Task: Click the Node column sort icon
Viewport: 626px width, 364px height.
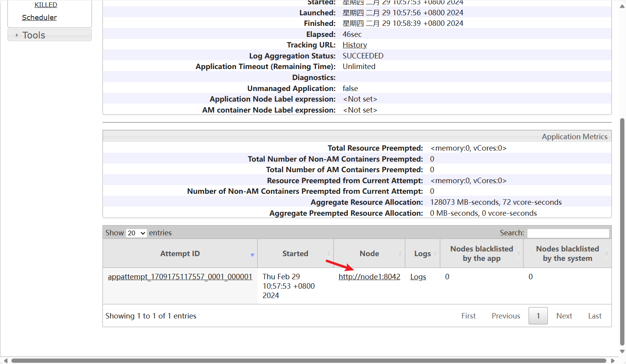Action: [400, 254]
